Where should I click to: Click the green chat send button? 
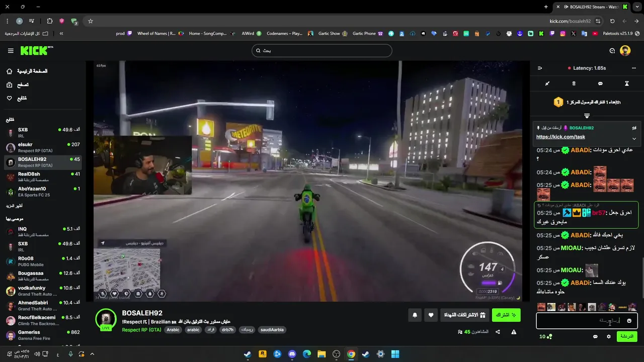click(627, 336)
